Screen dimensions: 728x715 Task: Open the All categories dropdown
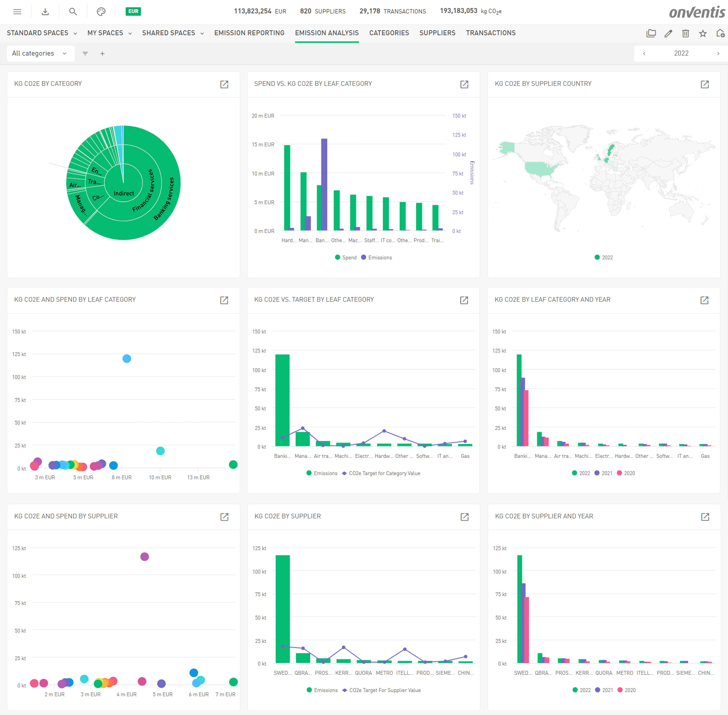click(39, 53)
